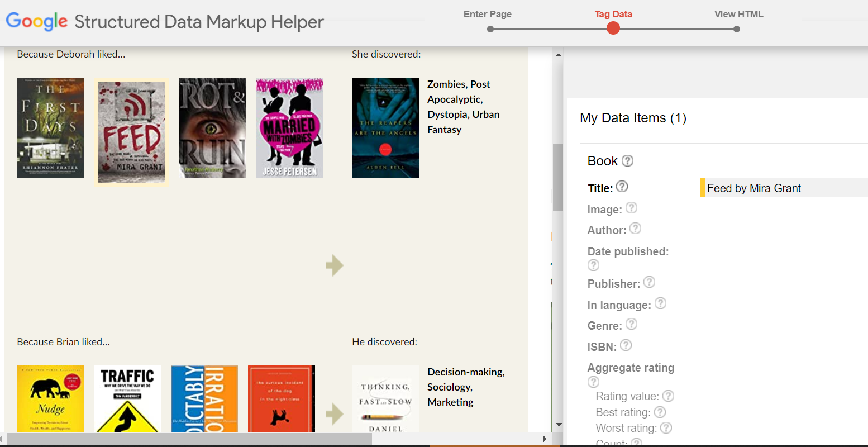Click help icon beside Rating value
Screen dimensions: 868x447
tap(668, 396)
